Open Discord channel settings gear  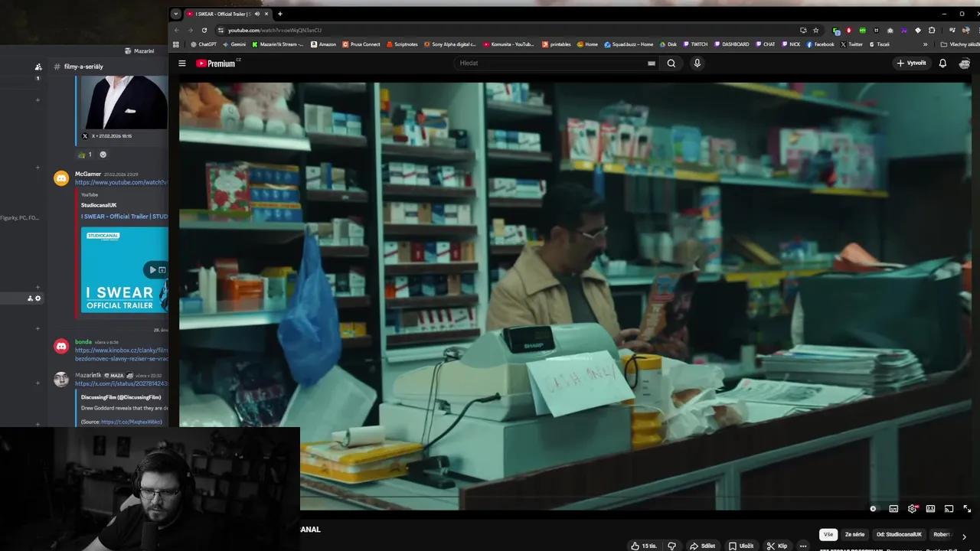38,298
